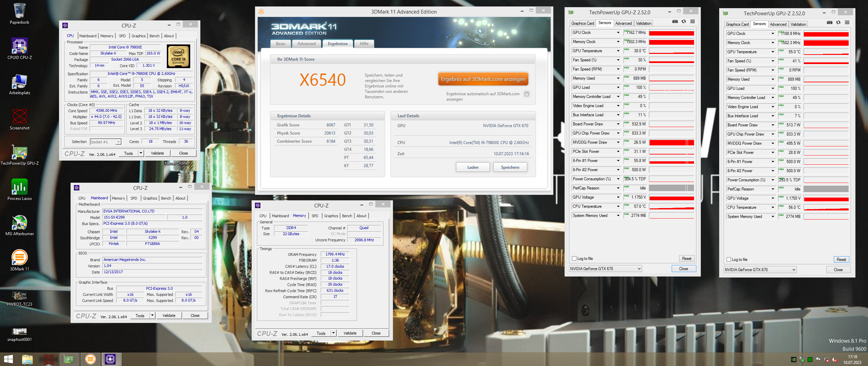The height and width of the screenshot is (366, 868).
Task: Refresh sensors icon in right GPU-Z
Action: [x=838, y=23]
